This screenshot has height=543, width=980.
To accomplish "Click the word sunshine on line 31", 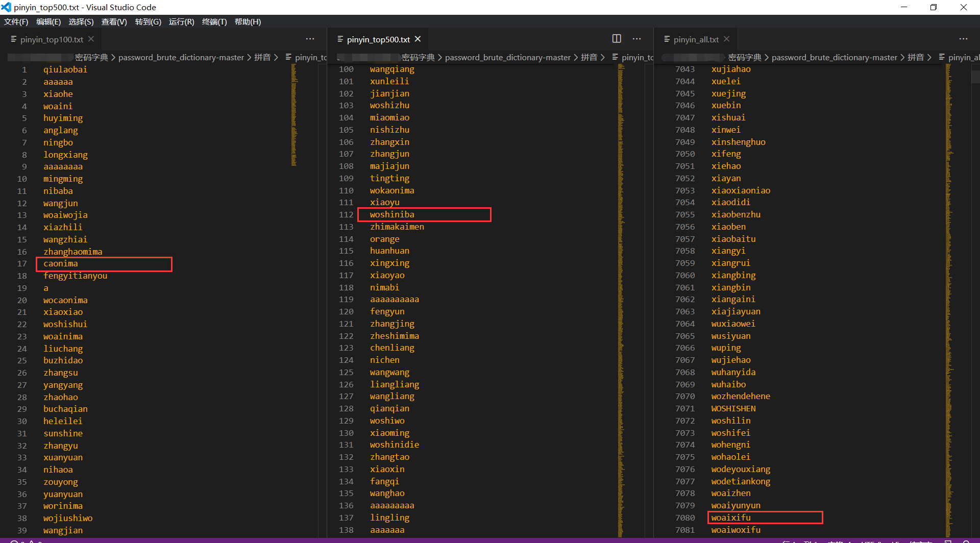I will [63, 433].
